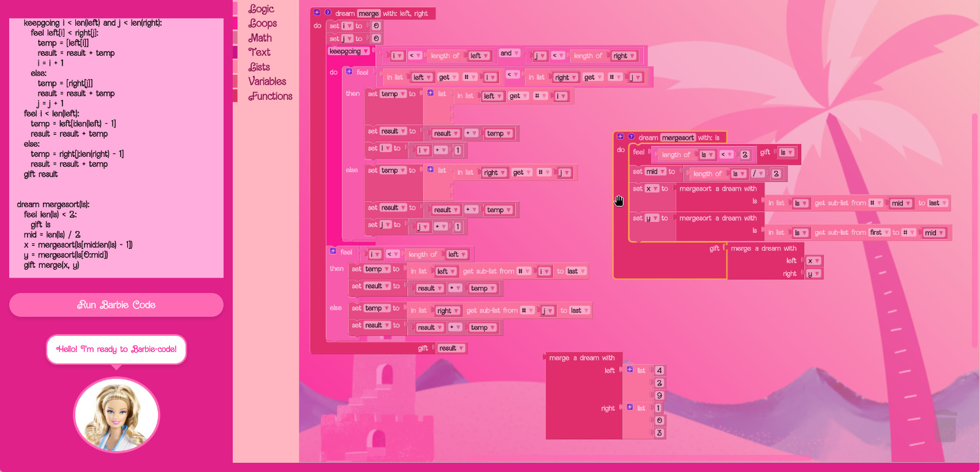Open the 'right' dropdown in 'length of right'

624,56
